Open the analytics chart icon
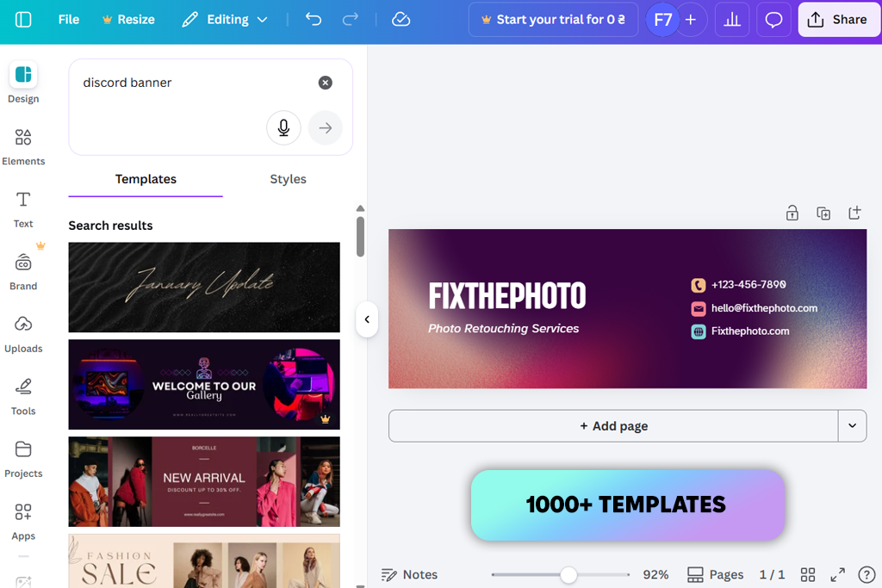This screenshot has width=882, height=588. point(732,20)
